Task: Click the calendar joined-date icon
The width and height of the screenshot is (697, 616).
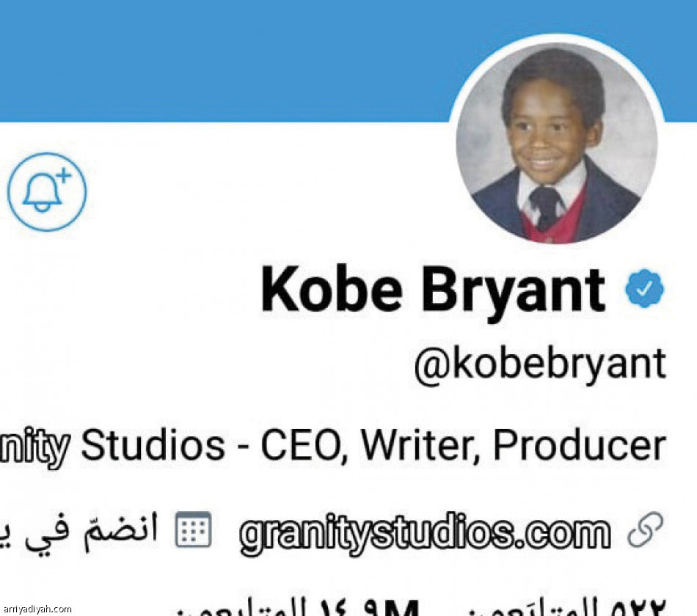Action: 192,529
